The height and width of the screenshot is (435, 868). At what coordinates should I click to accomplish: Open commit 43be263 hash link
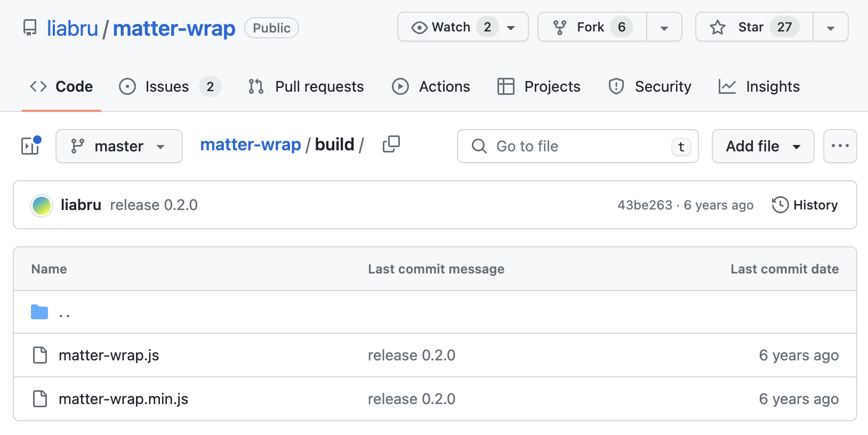click(x=645, y=205)
